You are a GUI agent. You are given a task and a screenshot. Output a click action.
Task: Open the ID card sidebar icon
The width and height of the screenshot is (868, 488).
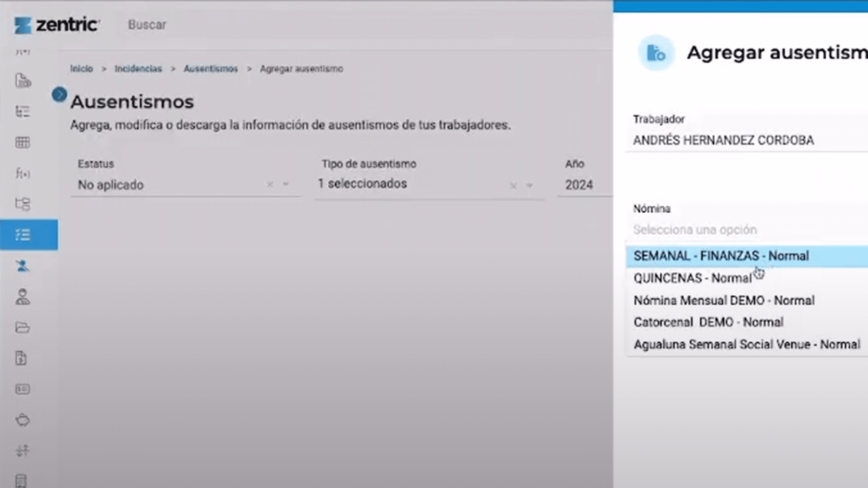23,389
